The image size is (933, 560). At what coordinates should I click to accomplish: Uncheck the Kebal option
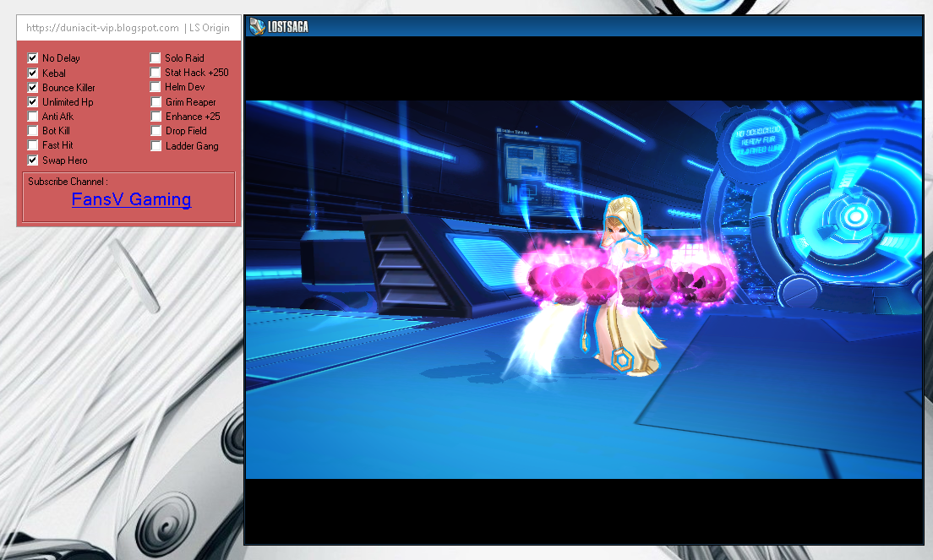pyautogui.click(x=32, y=73)
